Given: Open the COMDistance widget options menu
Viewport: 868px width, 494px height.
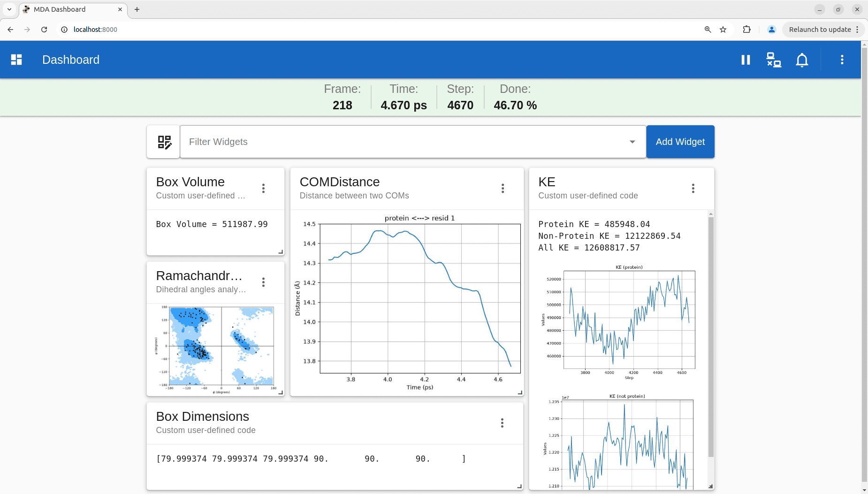Looking at the screenshot, I should pyautogui.click(x=503, y=188).
